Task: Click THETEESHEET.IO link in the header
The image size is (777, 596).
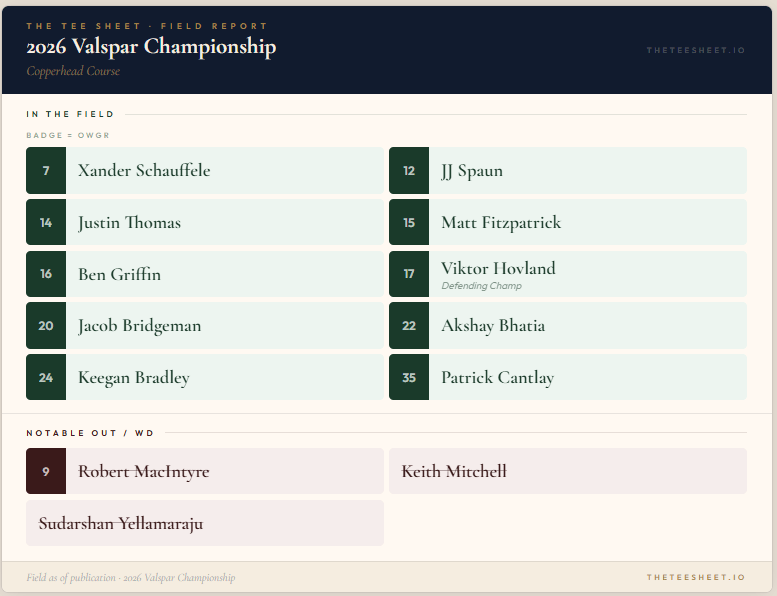Action: click(696, 50)
